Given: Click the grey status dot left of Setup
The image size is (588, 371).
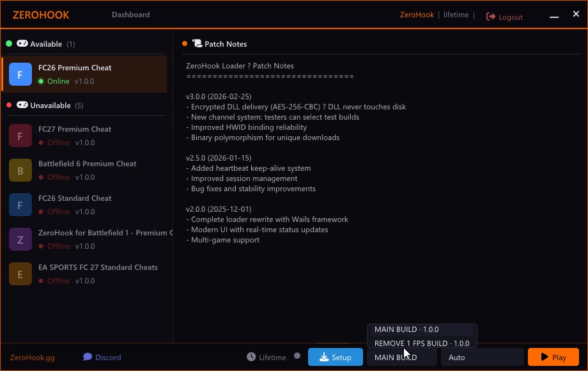Looking at the screenshot, I should (297, 356).
